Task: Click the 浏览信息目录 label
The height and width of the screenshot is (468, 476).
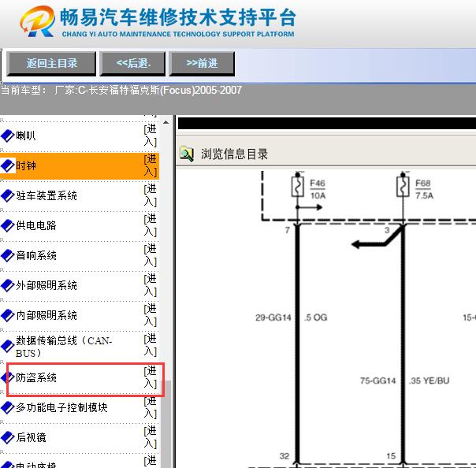Action: tap(234, 154)
